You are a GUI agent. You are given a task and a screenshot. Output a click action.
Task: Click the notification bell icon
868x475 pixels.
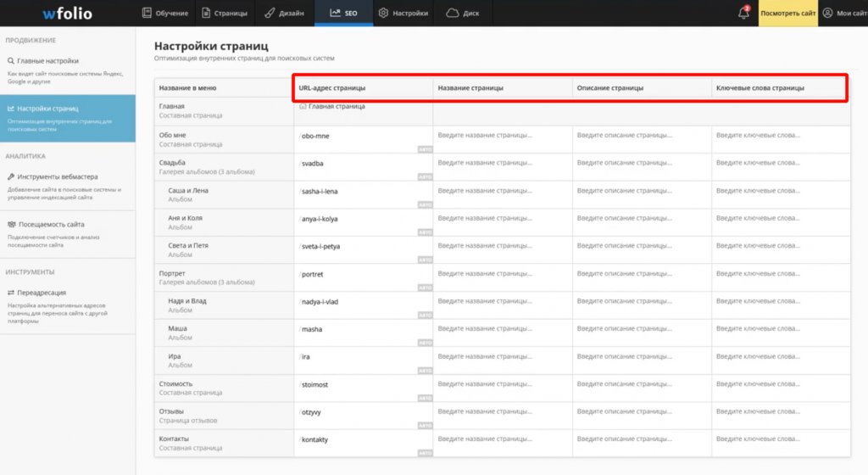pyautogui.click(x=743, y=13)
